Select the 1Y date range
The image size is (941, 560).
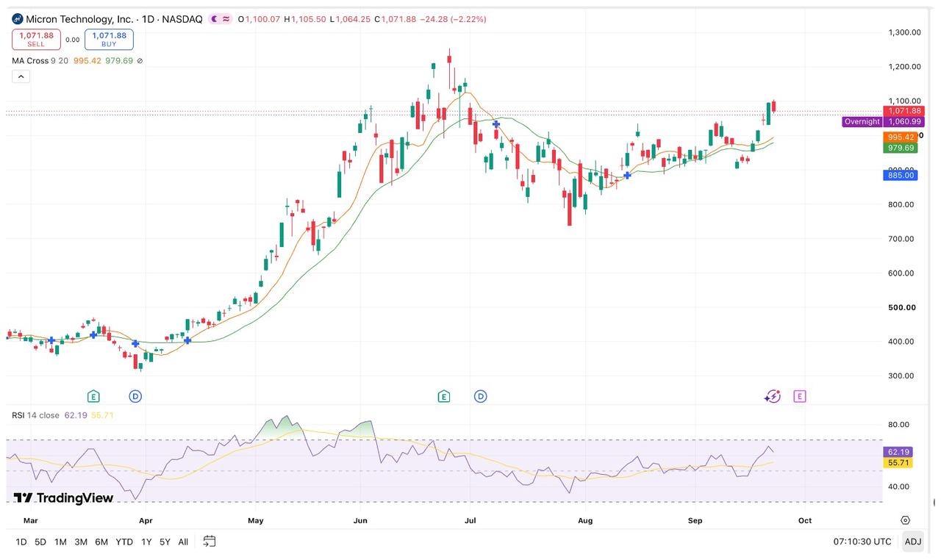pyautogui.click(x=146, y=542)
